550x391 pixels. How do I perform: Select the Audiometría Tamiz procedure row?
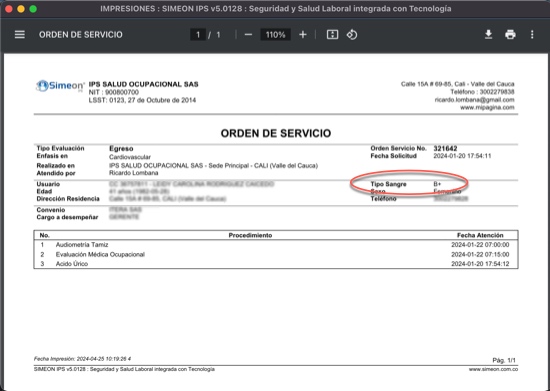coord(276,245)
